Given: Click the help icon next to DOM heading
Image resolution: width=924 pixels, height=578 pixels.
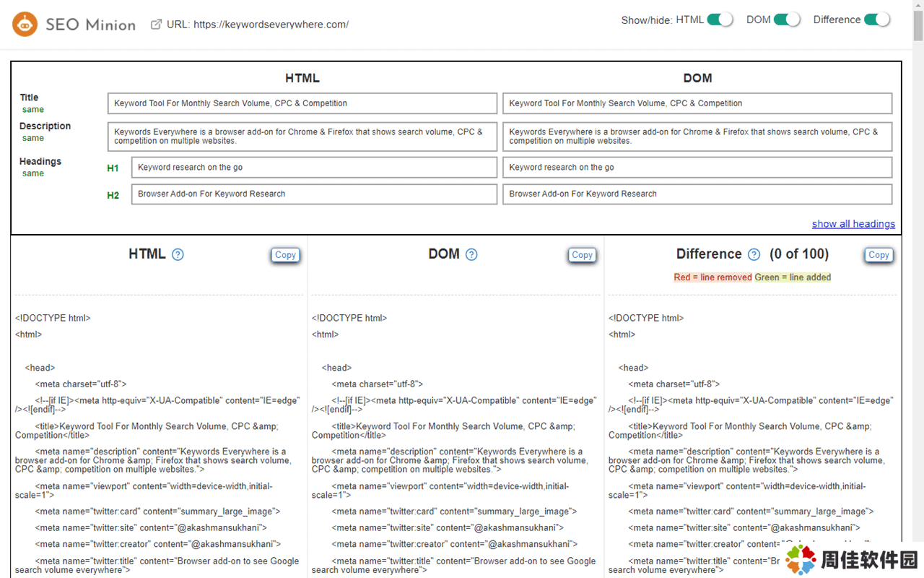Looking at the screenshot, I should (471, 254).
